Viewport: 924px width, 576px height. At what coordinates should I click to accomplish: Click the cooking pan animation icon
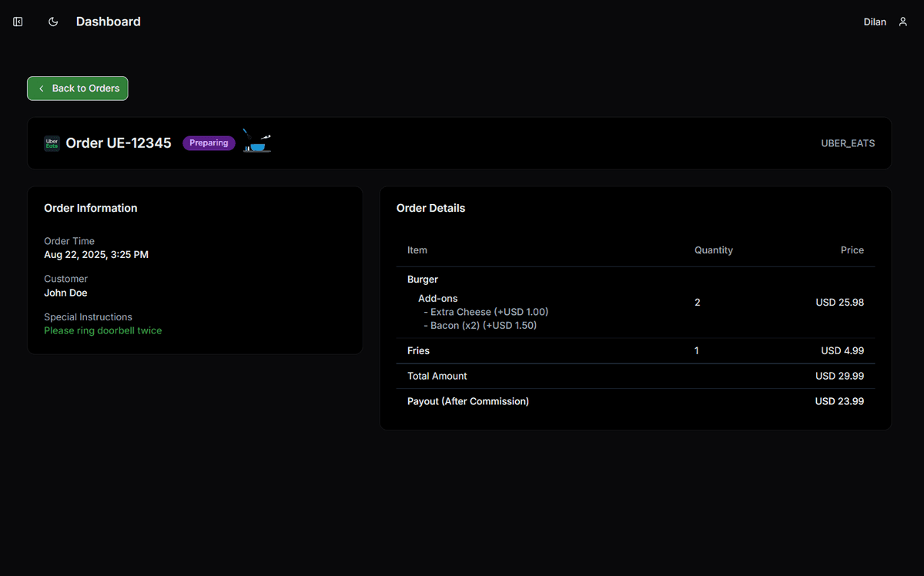(257, 141)
